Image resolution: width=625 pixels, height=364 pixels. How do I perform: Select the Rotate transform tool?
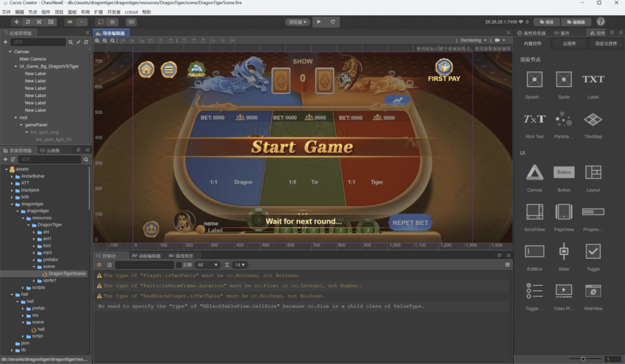pos(28,21)
